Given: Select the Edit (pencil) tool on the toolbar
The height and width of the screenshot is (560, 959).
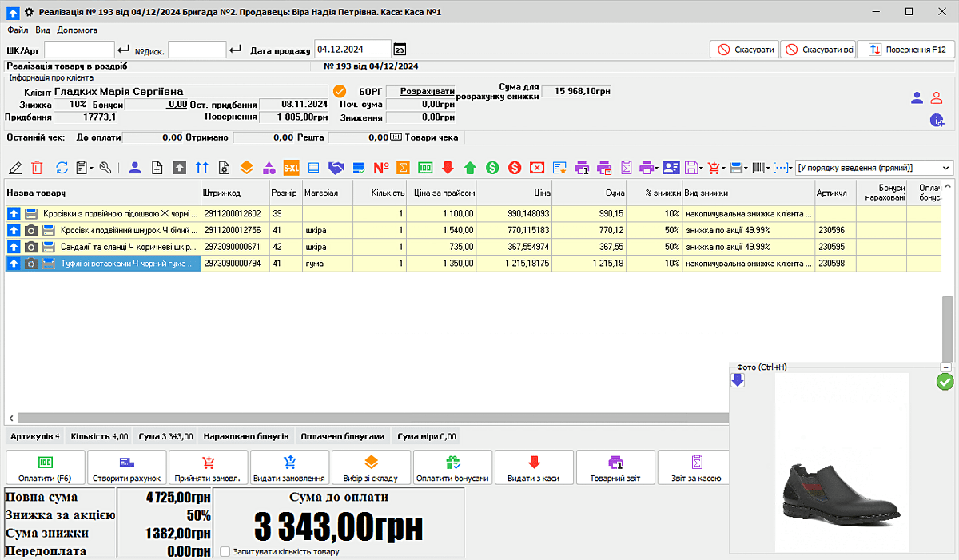Looking at the screenshot, I should pyautogui.click(x=16, y=167).
